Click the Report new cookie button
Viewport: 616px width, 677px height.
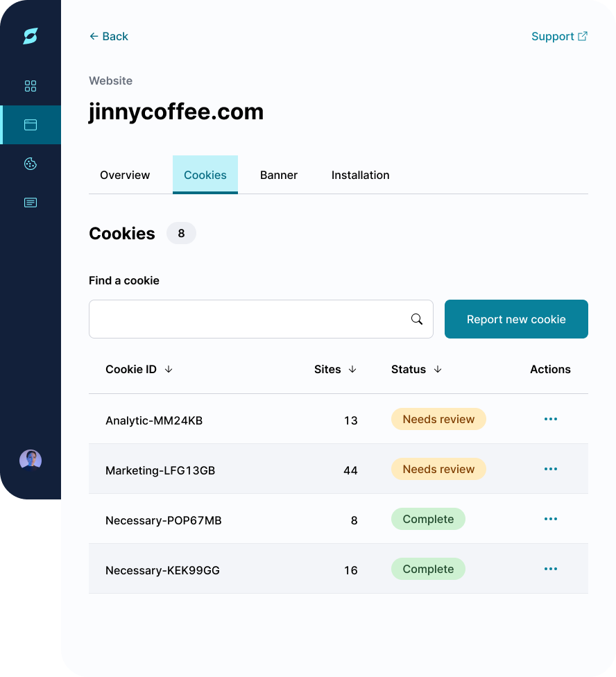(516, 319)
